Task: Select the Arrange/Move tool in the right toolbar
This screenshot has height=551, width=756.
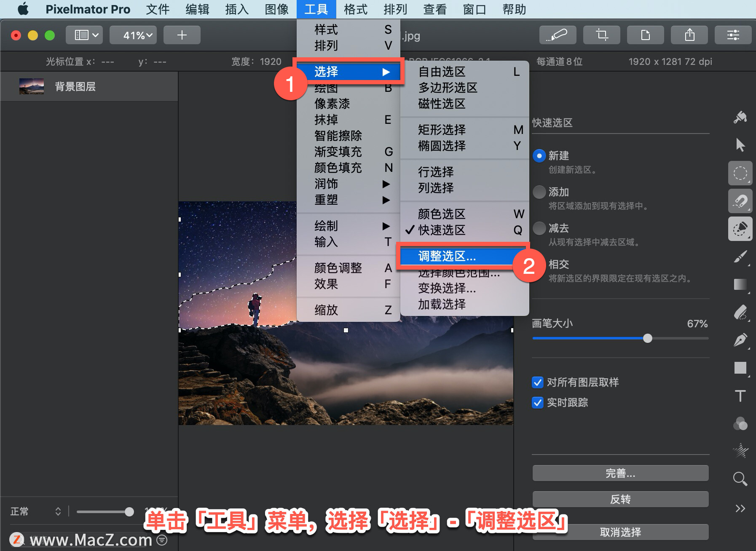Action: pyautogui.click(x=740, y=145)
